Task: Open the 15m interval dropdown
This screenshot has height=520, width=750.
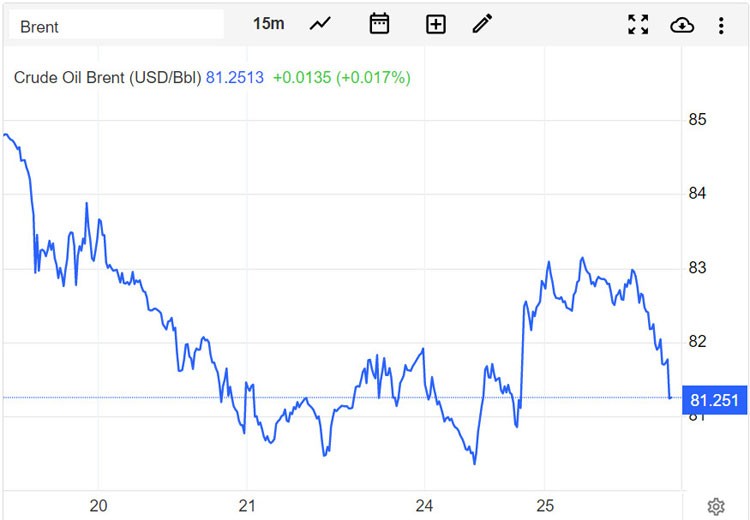Action: tap(268, 24)
